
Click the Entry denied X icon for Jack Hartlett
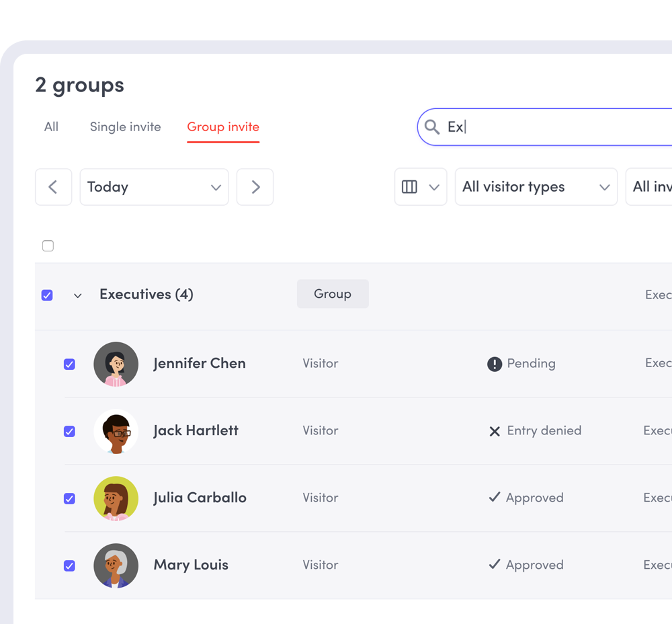pyautogui.click(x=495, y=430)
